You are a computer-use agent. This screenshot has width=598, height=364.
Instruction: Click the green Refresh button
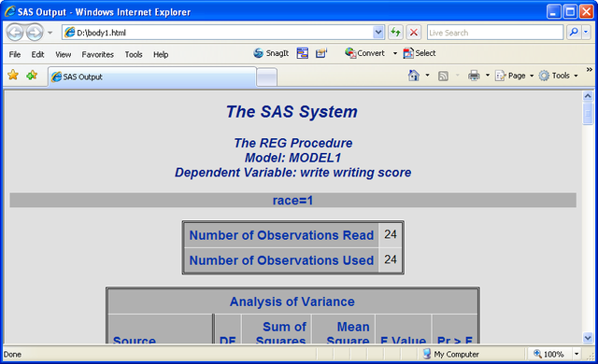[x=395, y=33]
